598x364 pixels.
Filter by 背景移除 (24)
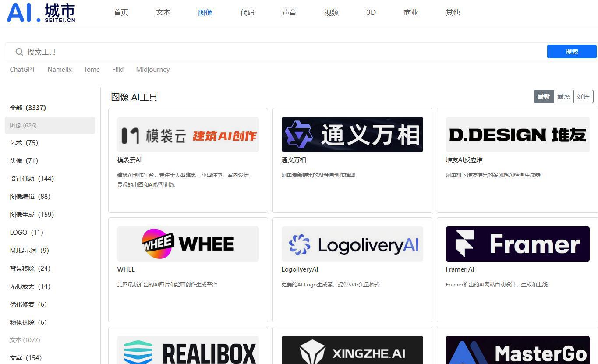coord(30,269)
